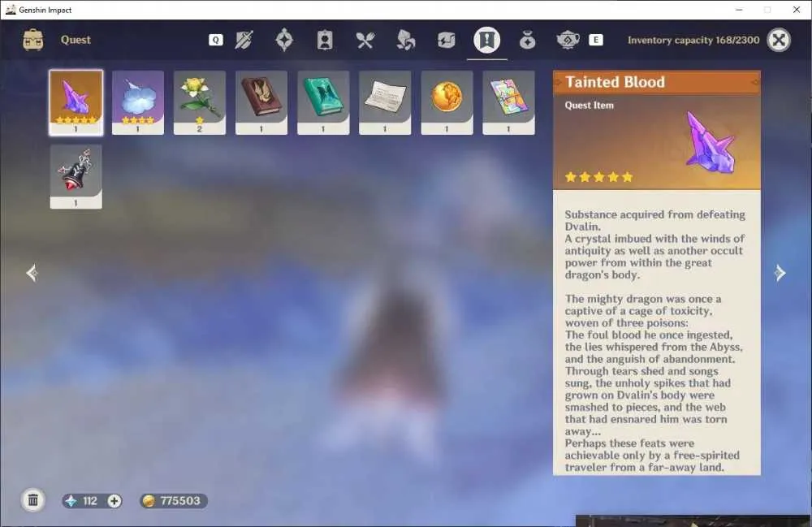Select the brown book with wing emblem

261,102
